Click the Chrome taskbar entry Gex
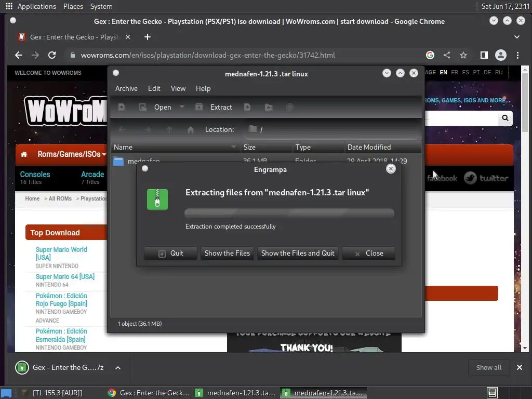This screenshot has width=532, height=399. pos(149,393)
